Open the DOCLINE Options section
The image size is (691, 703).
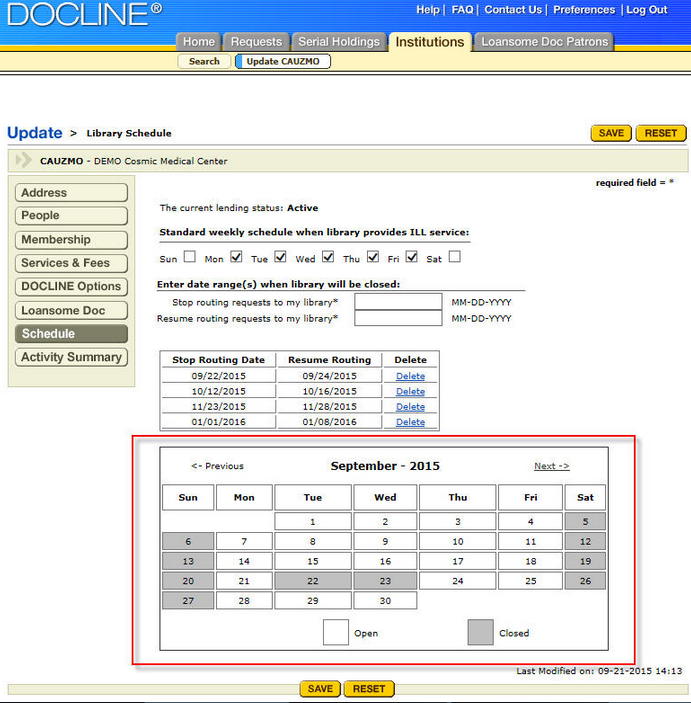(71, 286)
